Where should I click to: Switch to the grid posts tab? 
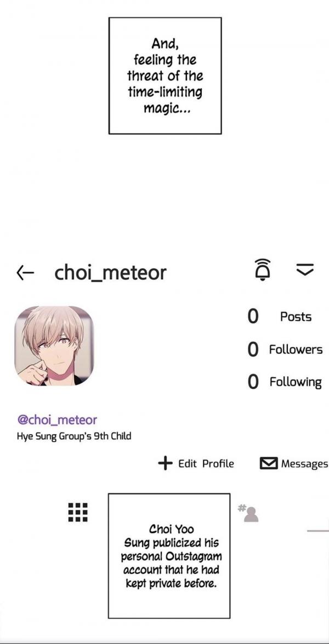(x=78, y=511)
